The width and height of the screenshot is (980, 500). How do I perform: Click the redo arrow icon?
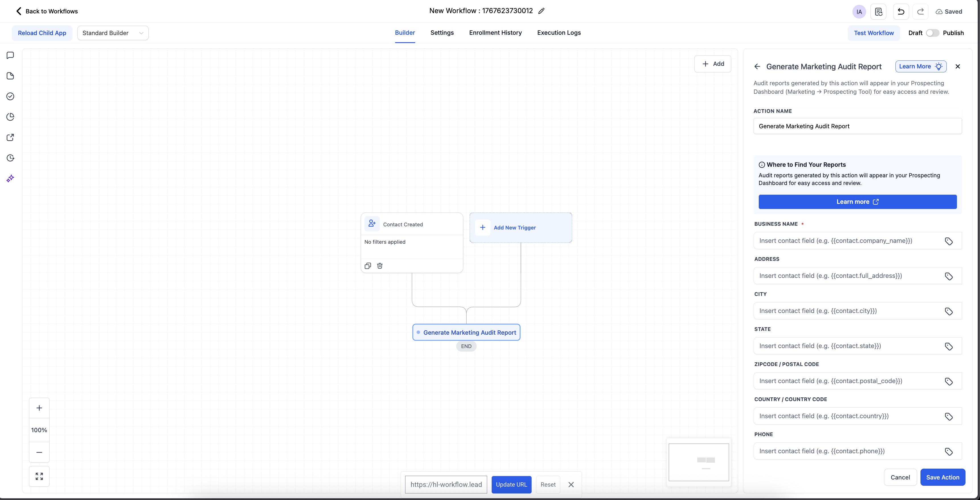(x=920, y=11)
